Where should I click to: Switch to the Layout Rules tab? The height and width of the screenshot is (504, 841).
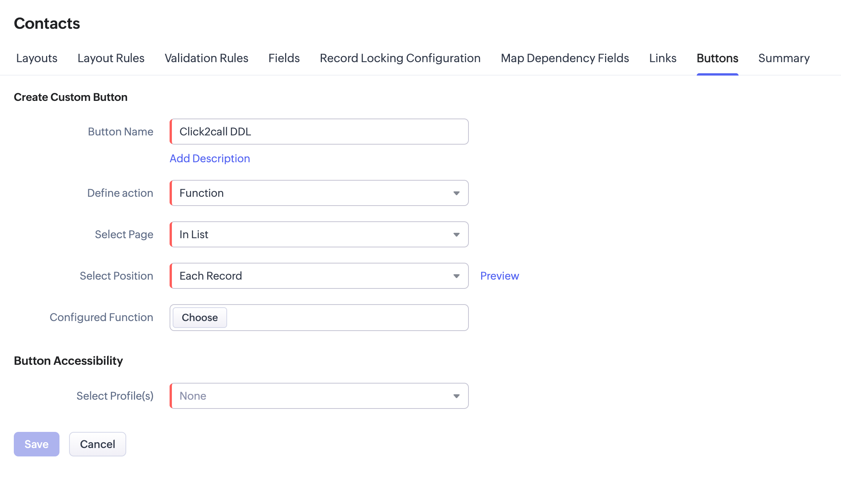[111, 58]
